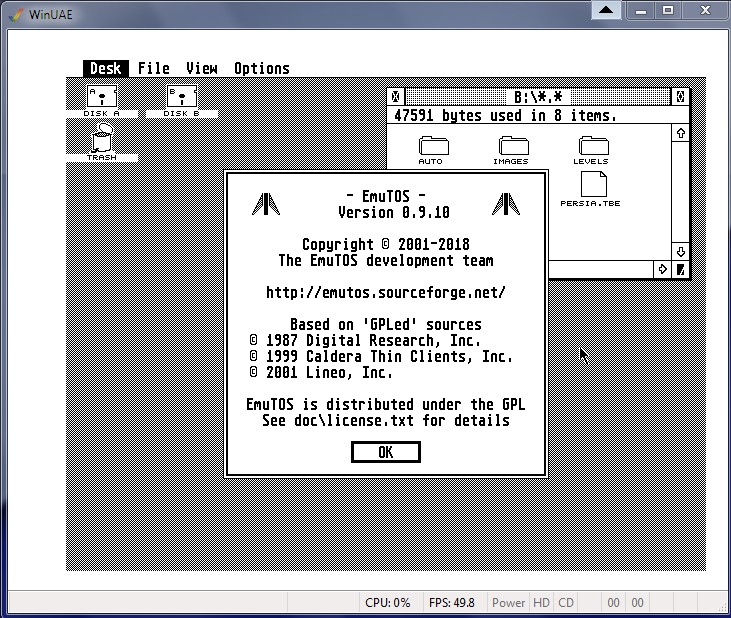Click the Power indicator in status bar
The height and width of the screenshot is (618, 731).
point(508,603)
